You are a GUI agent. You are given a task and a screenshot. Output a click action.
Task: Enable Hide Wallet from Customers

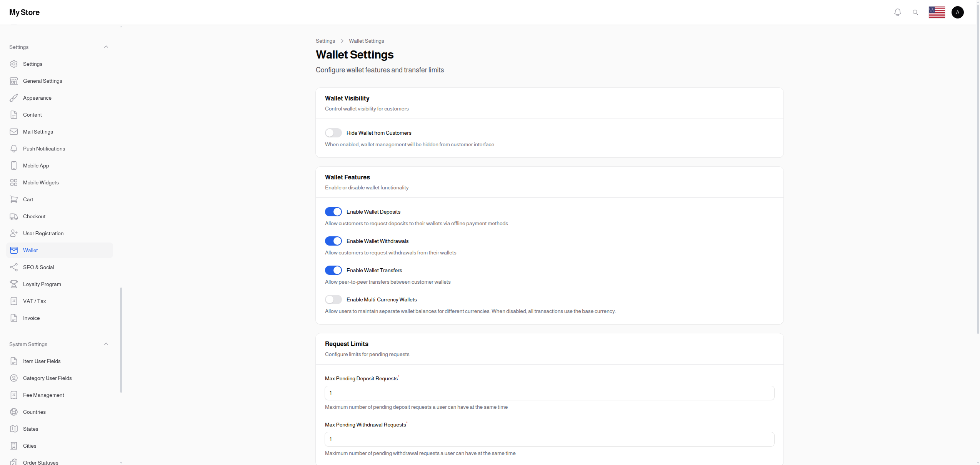(x=333, y=132)
